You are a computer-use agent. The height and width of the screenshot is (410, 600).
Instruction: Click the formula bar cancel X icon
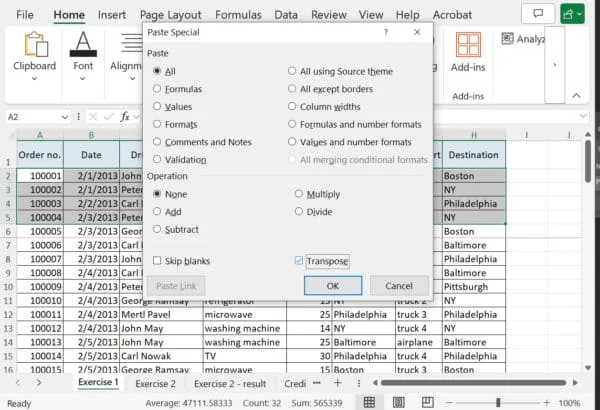[x=93, y=116]
